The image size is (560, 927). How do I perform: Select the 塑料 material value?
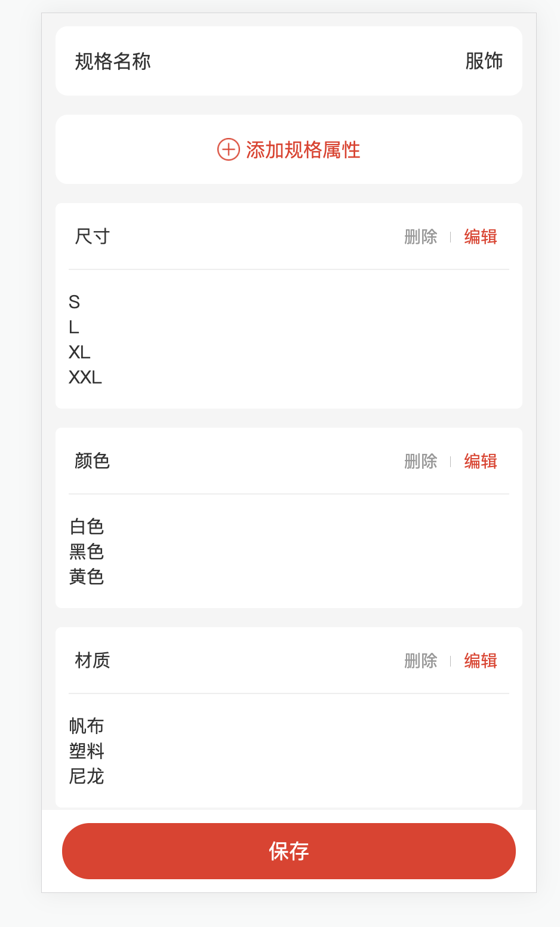(x=87, y=751)
